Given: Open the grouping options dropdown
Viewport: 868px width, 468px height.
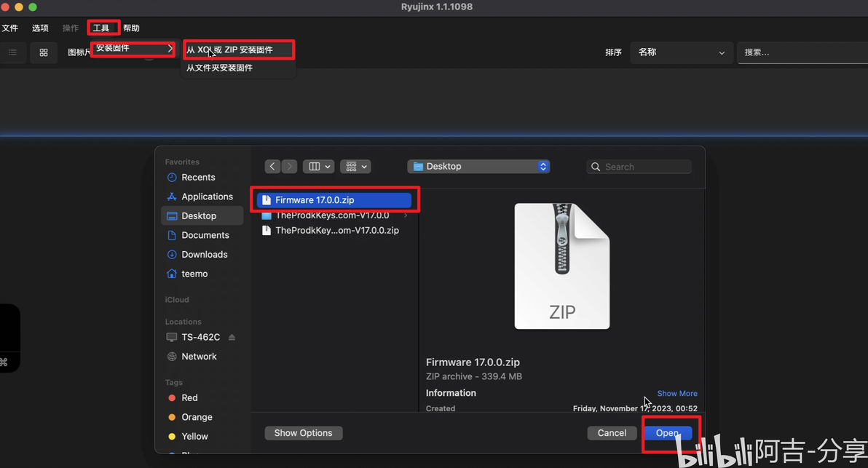Looking at the screenshot, I should point(355,167).
